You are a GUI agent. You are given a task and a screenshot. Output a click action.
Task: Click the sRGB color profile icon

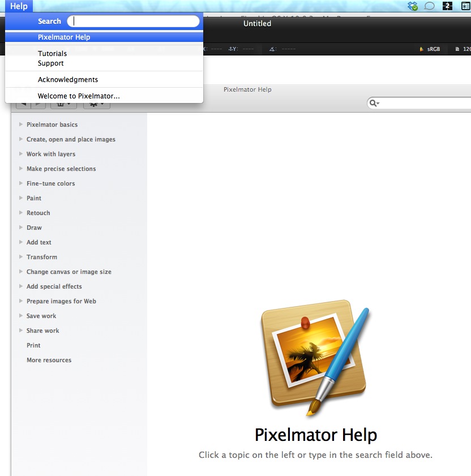422,49
